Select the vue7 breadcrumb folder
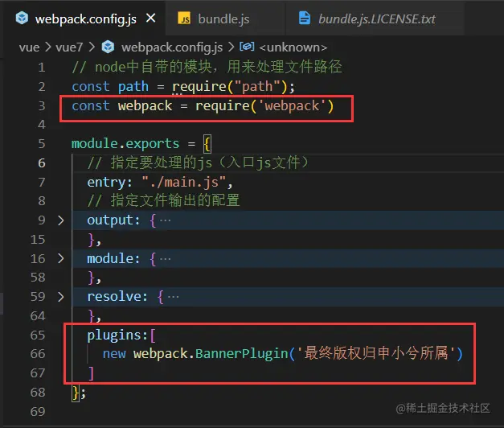The image size is (504, 428). (69, 47)
